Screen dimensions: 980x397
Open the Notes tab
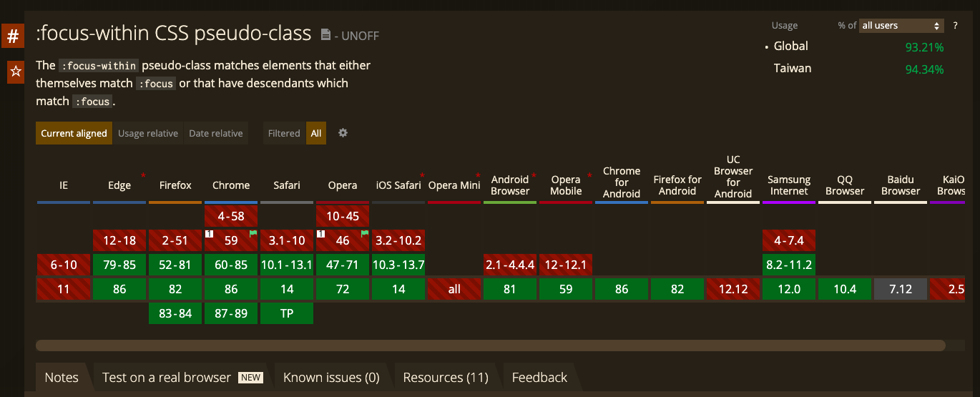pos(62,378)
